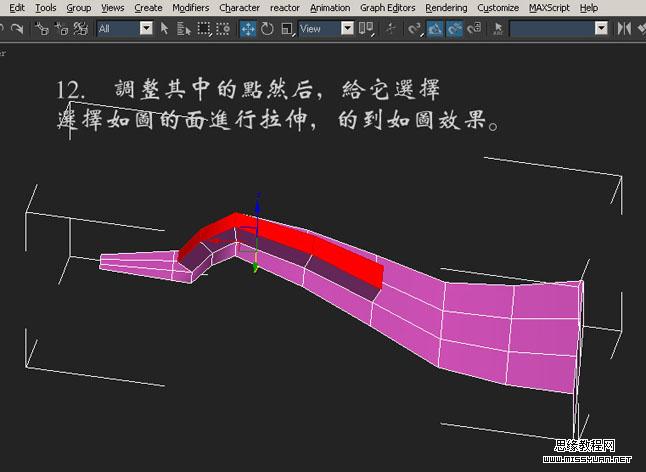Open the Select by Name list icon
The image size is (646, 472).
pyautogui.click(x=183, y=28)
